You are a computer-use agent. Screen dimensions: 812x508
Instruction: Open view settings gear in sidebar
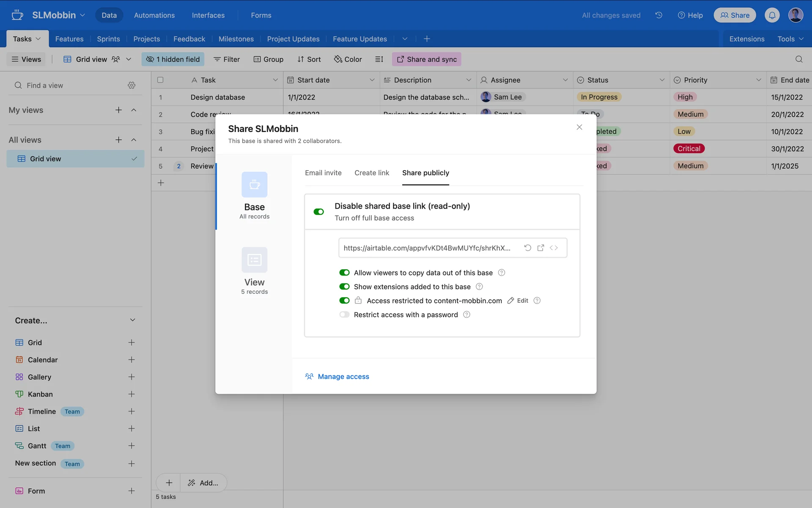coord(132,86)
